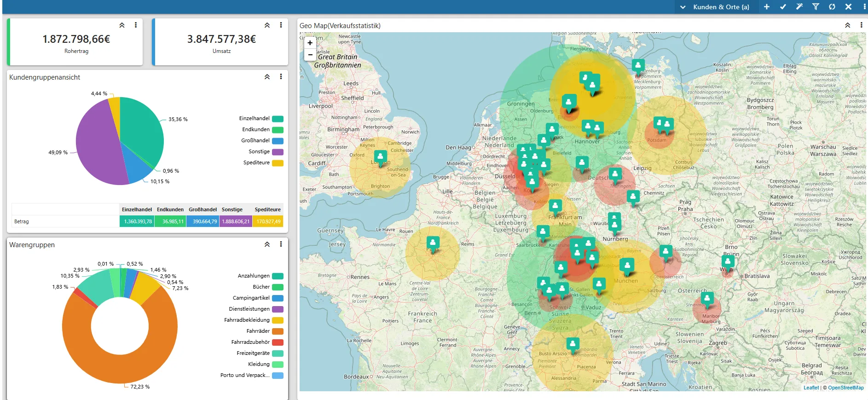Collapse the Umsatz card
Screen dimensions: 868x400
click(x=267, y=25)
